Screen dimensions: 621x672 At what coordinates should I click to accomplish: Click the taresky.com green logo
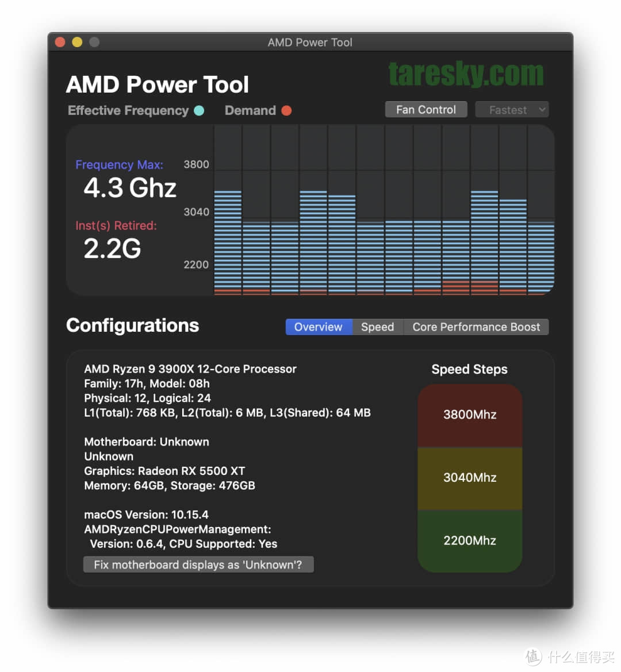[466, 74]
